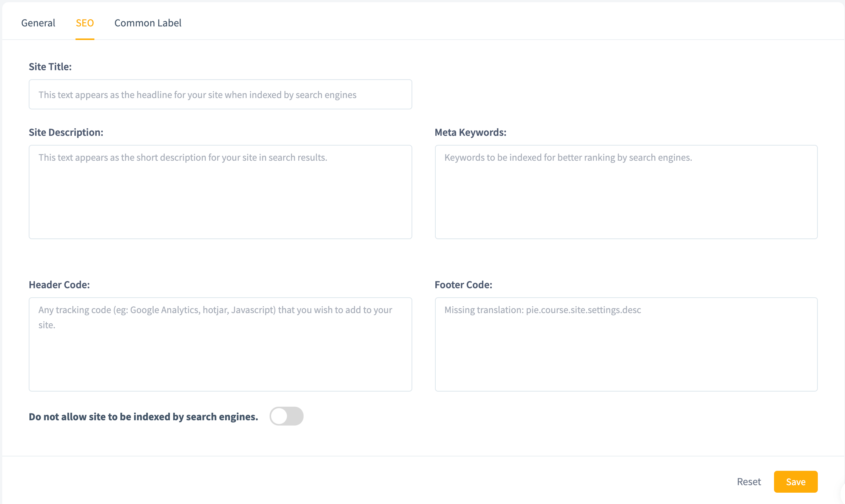Click the Save button

point(796,482)
